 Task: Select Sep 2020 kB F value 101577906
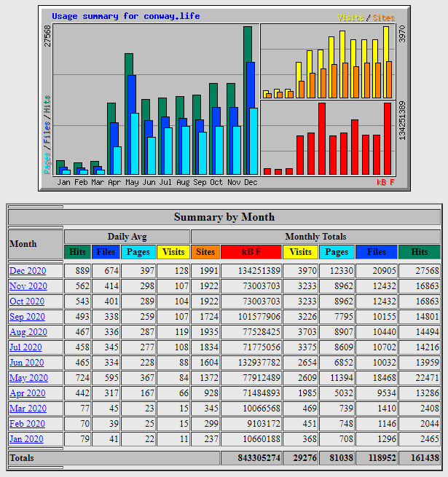tap(259, 317)
